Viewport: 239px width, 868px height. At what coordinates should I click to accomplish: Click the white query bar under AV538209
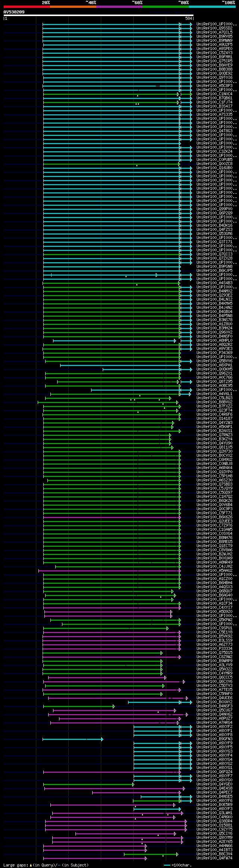98,15
